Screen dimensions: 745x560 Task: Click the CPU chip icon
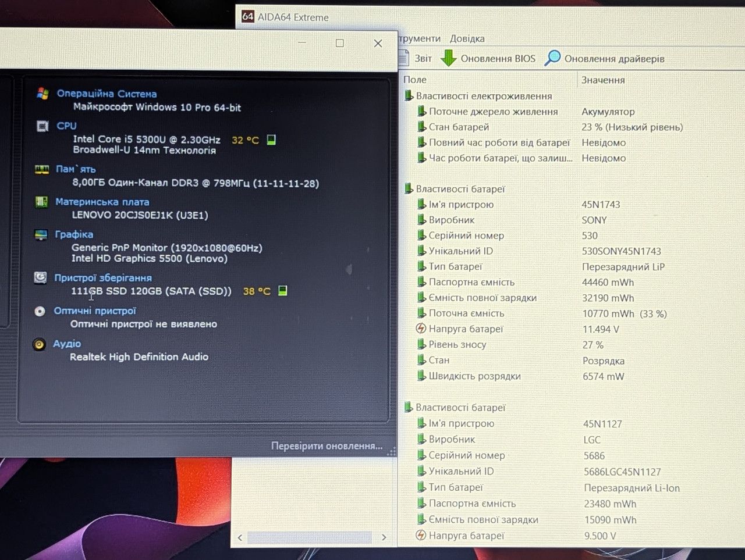pyautogui.click(x=42, y=126)
